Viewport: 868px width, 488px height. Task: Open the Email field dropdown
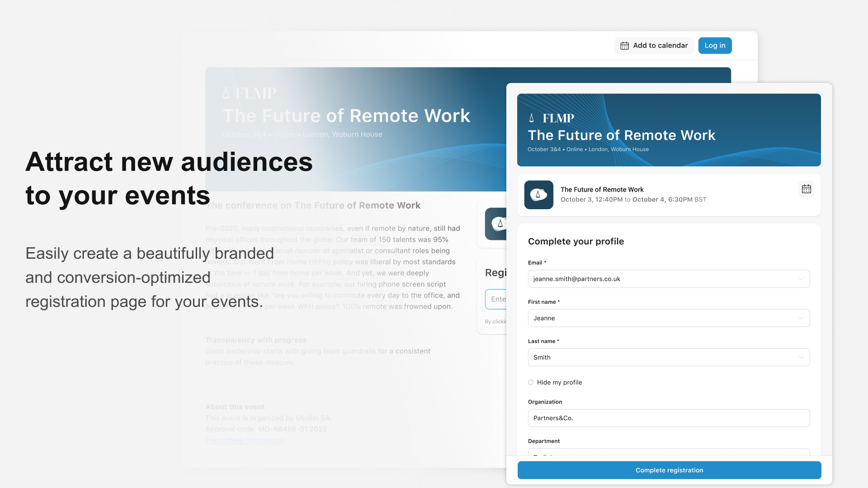point(801,279)
